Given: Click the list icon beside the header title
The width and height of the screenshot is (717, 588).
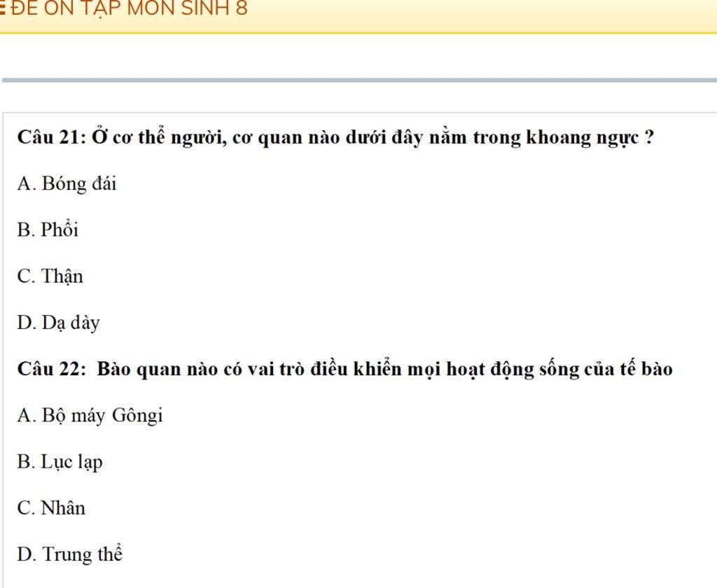Looking at the screenshot, I should (x=3, y=8).
